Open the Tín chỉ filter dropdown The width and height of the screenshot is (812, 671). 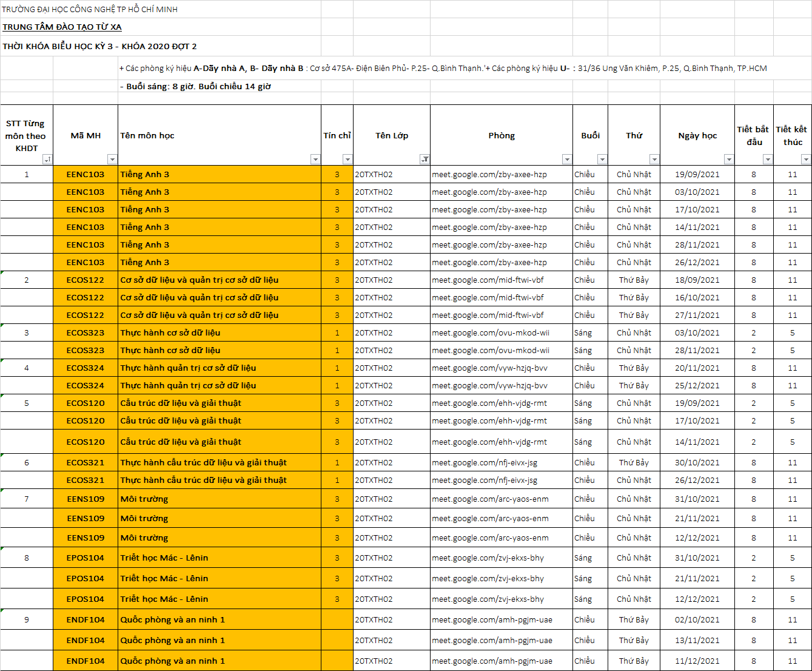pos(347,160)
